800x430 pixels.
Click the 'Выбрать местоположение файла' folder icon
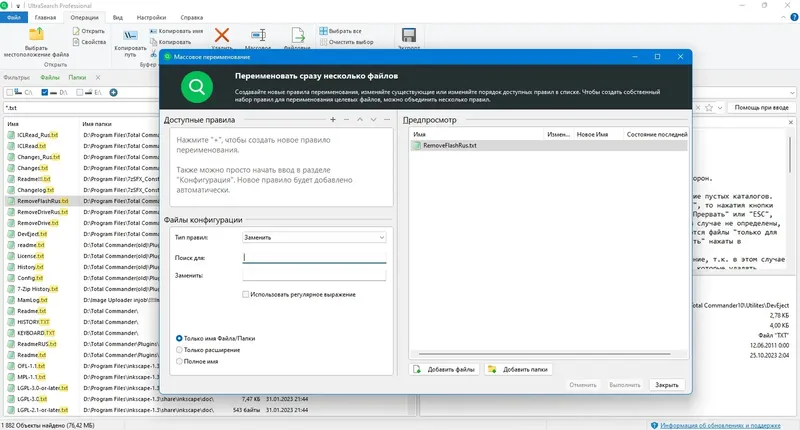(36, 35)
